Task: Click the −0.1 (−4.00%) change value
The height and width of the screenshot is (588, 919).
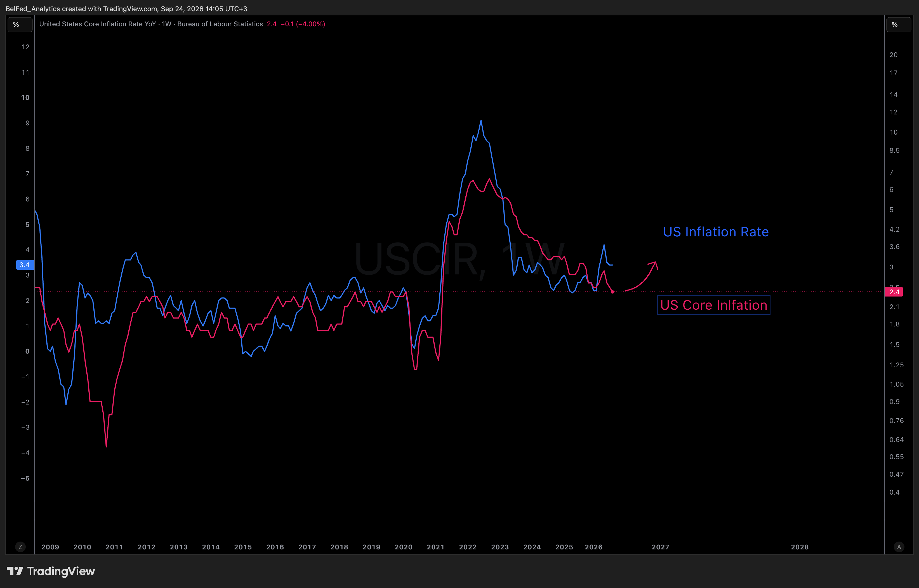Action: [x=303, y=24]
